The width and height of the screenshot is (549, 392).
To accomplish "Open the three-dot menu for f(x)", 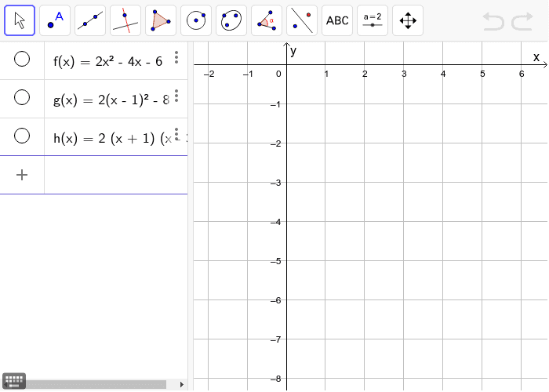I will [x=176, y=57].
